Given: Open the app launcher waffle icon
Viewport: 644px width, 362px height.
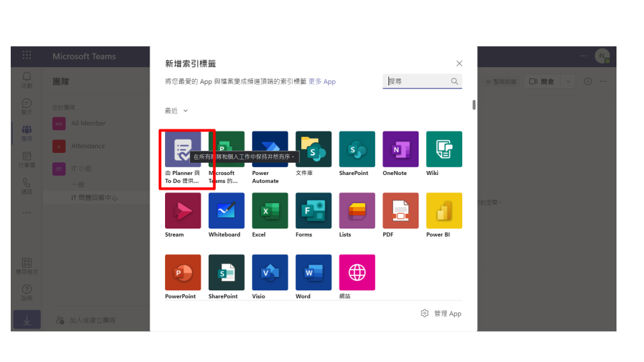Looking at the screenshot, I should tap(27, 55).
